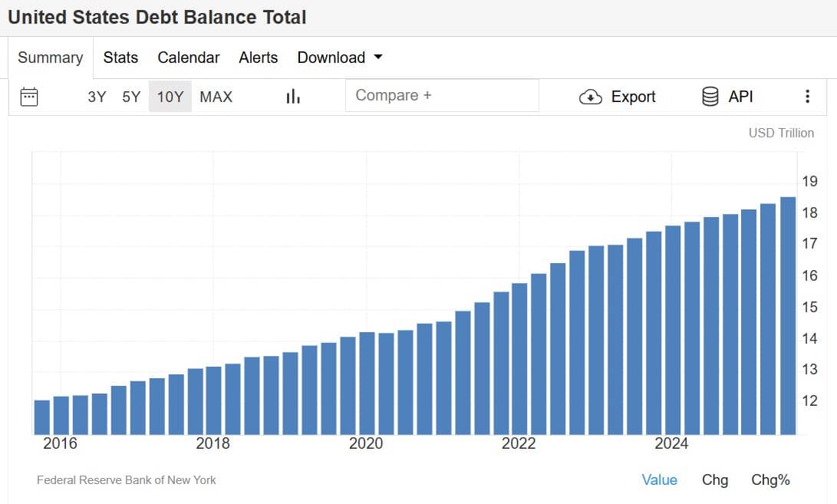Click the cloud download Export icon

click(590, 97)
